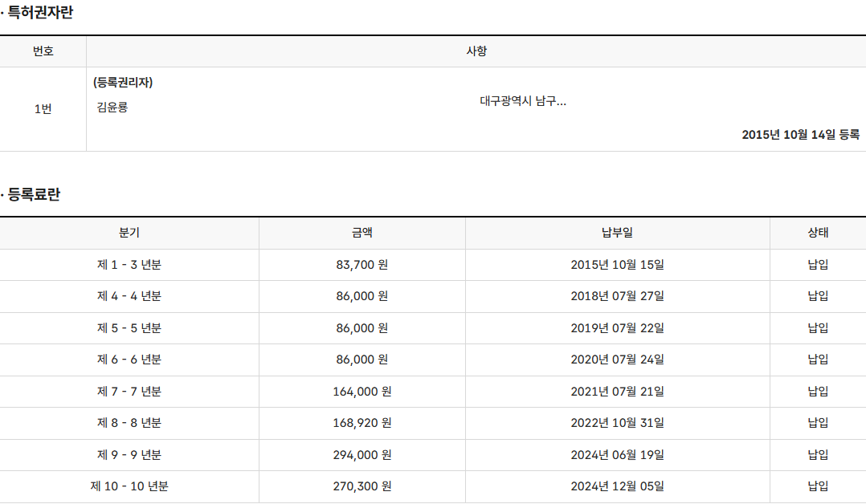Click the 상태 column header
The width and height of the screenshot is (866, 504).
pos(818,234)
